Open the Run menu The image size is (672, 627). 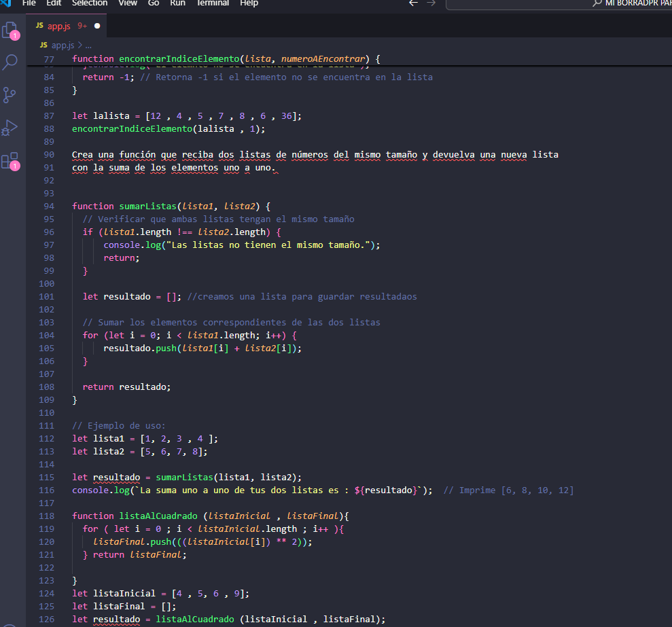(177, 3)
